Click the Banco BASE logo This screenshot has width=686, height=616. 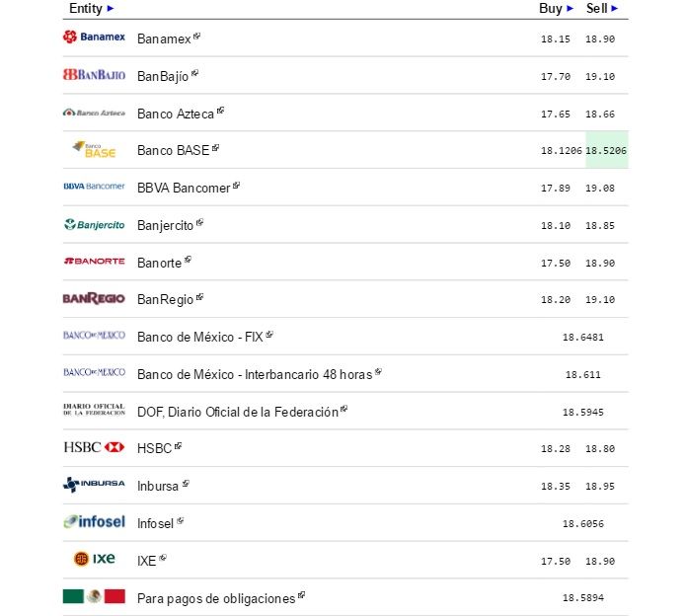tap(94, 150)
